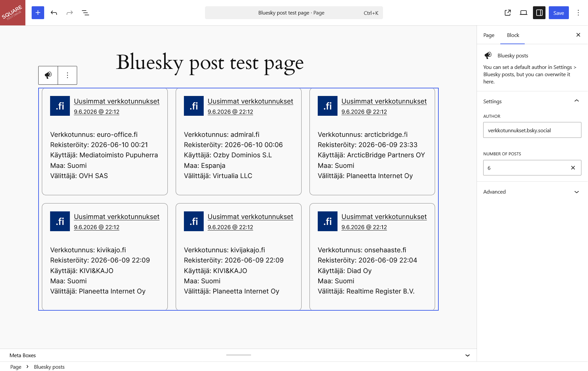
Task: Click text 'Maa: Espanja'
Action: click(205, 166)
